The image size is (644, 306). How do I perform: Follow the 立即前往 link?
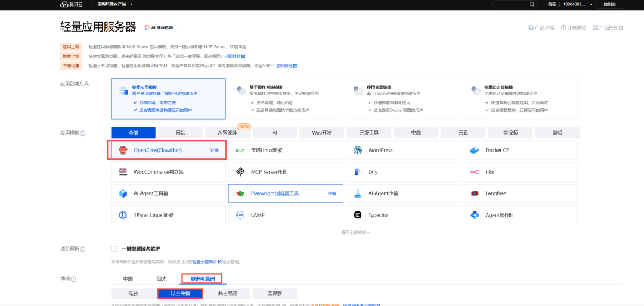[286, 65]
